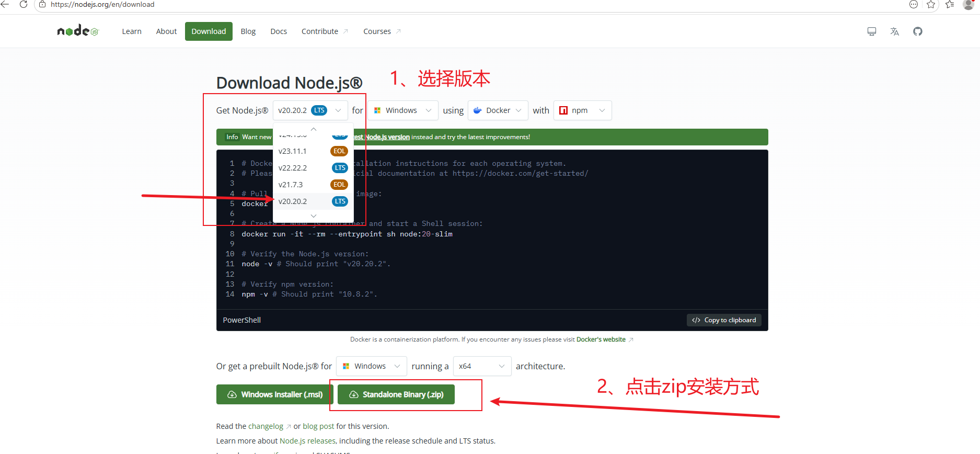
Task: Select version v21.7.3 from list
Action: 313,185
